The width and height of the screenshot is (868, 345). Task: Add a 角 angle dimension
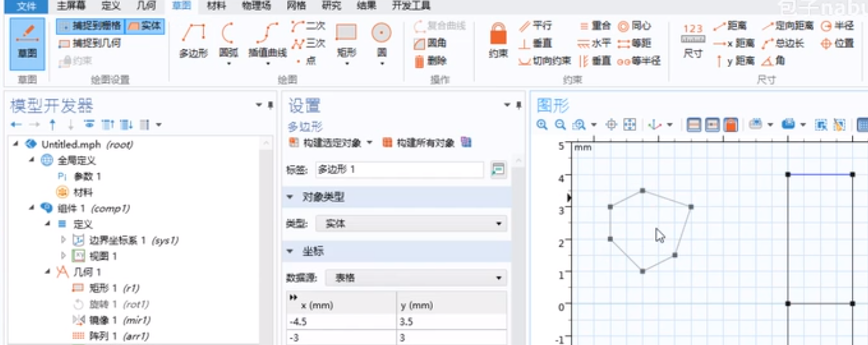click(x=773, y=61)
